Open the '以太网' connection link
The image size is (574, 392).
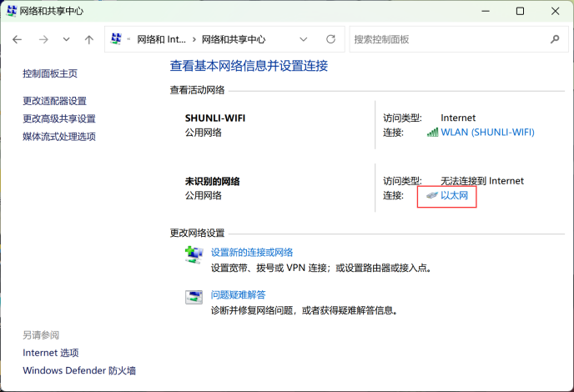455,195
